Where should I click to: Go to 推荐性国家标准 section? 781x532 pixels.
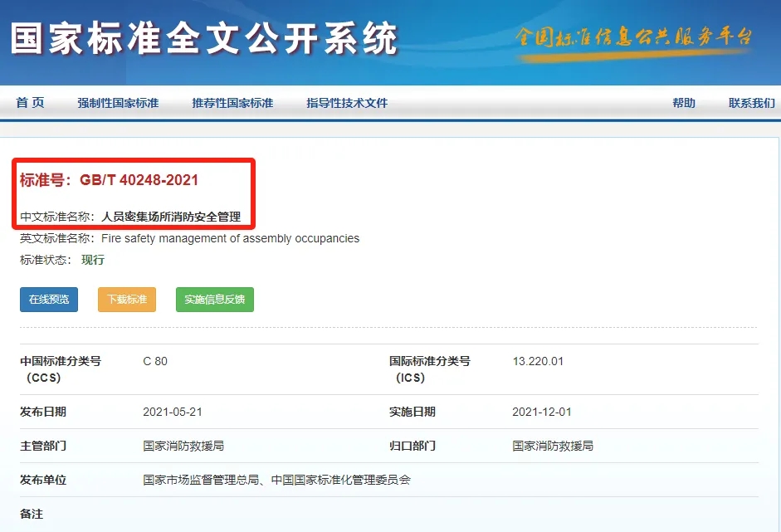pyautogui.click(x=232, y=103)
